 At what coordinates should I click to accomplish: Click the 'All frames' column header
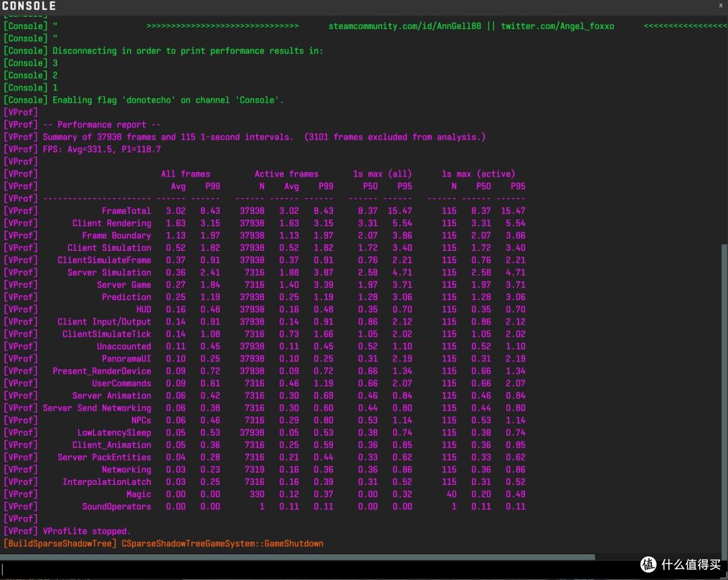click(x=185, y=174)
